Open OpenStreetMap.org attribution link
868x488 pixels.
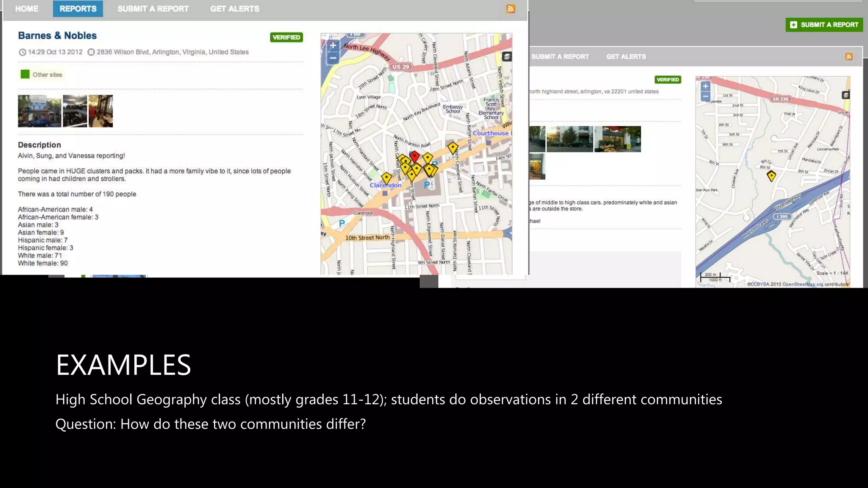click(x=803, y=284)
